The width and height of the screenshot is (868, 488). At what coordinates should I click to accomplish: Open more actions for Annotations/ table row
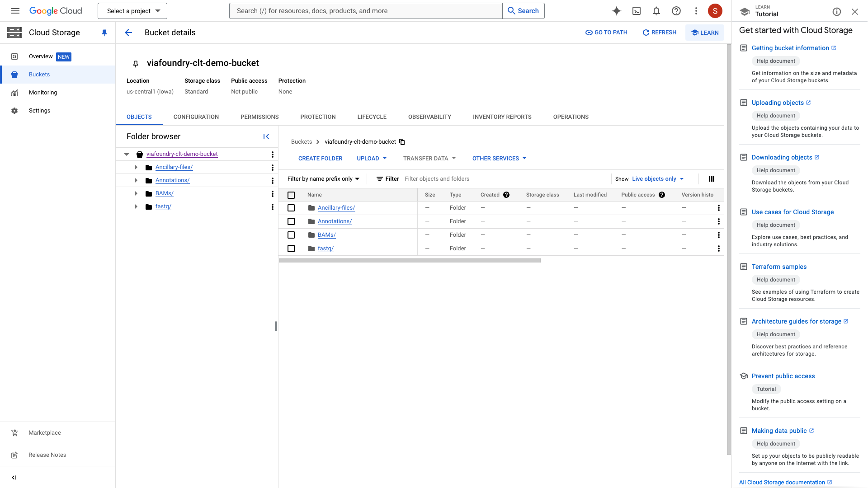(x=718, y=221)
